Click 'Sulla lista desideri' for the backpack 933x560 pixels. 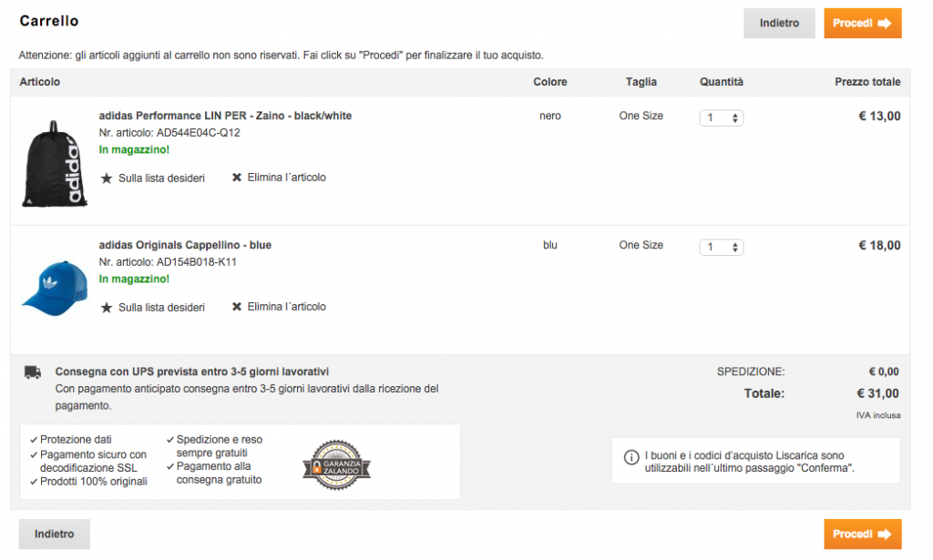pyautogui.click(x=161, y=178)
